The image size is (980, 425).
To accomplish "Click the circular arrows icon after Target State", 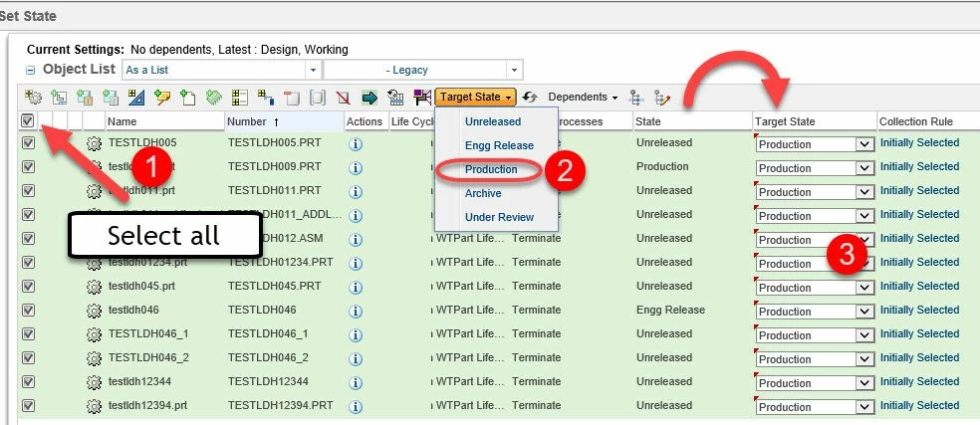I will coord(530,97).
